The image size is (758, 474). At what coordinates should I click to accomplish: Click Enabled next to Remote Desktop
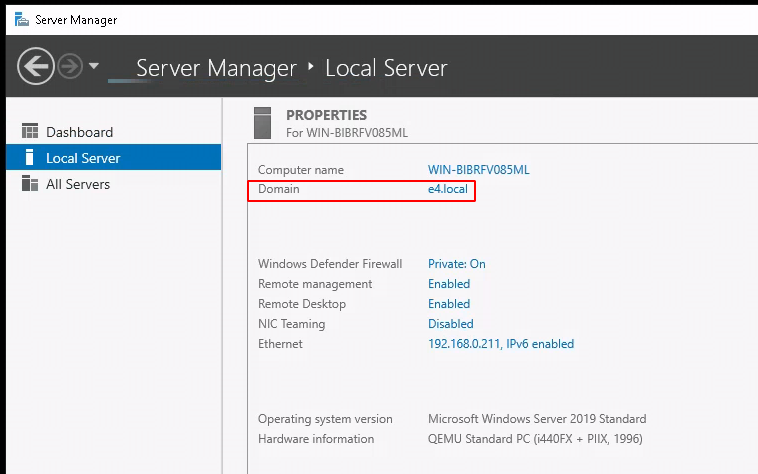tap(449, 304)
